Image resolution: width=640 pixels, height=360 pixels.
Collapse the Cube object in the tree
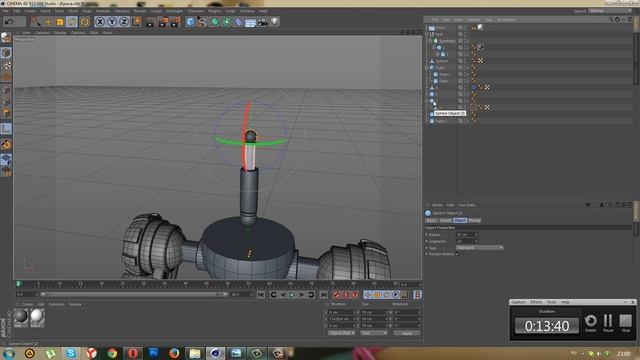click(427, 68)
